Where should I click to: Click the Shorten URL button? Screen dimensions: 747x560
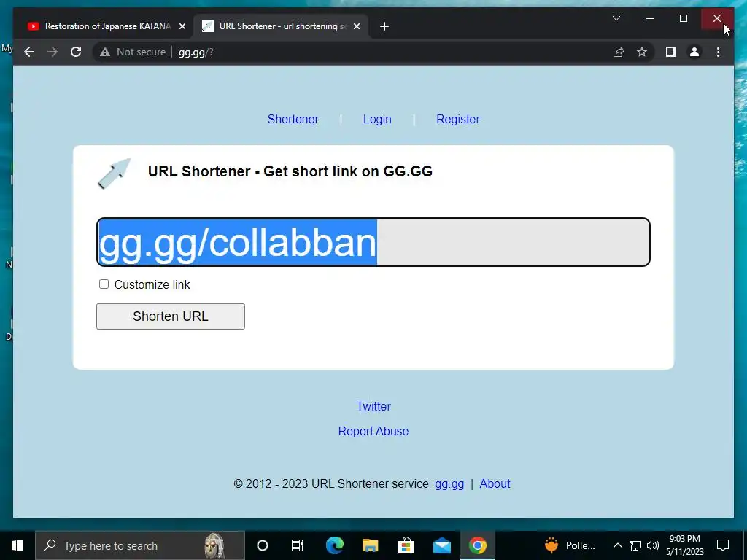[171, 316]
